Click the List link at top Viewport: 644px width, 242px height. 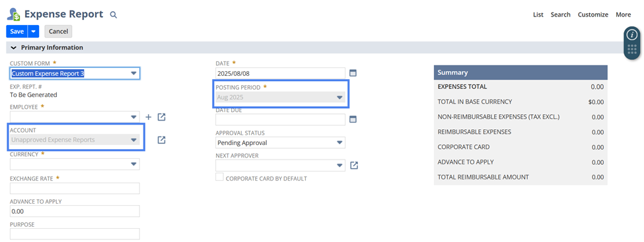pyautogui.click(x=538, y=15)
